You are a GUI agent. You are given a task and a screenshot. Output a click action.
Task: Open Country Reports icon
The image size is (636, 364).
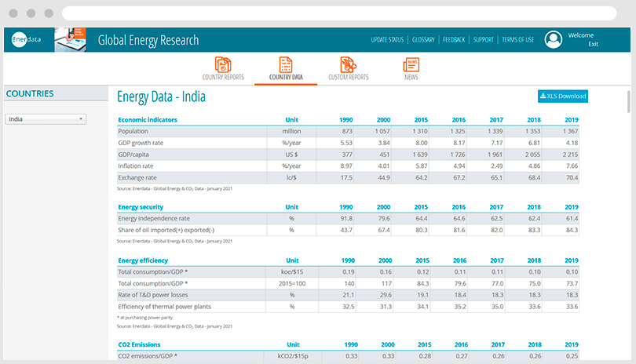click(x=223, y=64)
